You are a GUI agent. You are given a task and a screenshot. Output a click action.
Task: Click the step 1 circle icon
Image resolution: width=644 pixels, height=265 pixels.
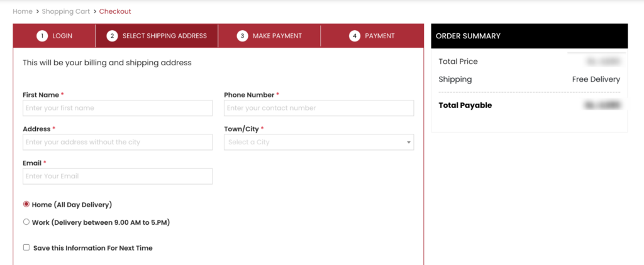pos(42,36)
